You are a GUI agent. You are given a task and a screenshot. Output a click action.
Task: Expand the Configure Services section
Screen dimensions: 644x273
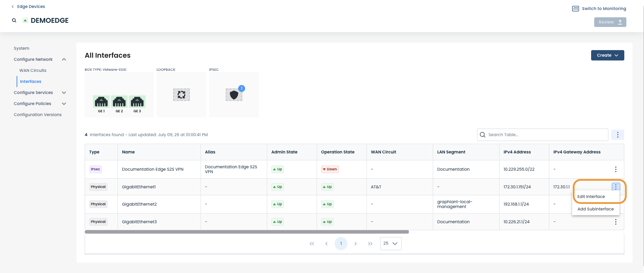click(x=64, y=93)
